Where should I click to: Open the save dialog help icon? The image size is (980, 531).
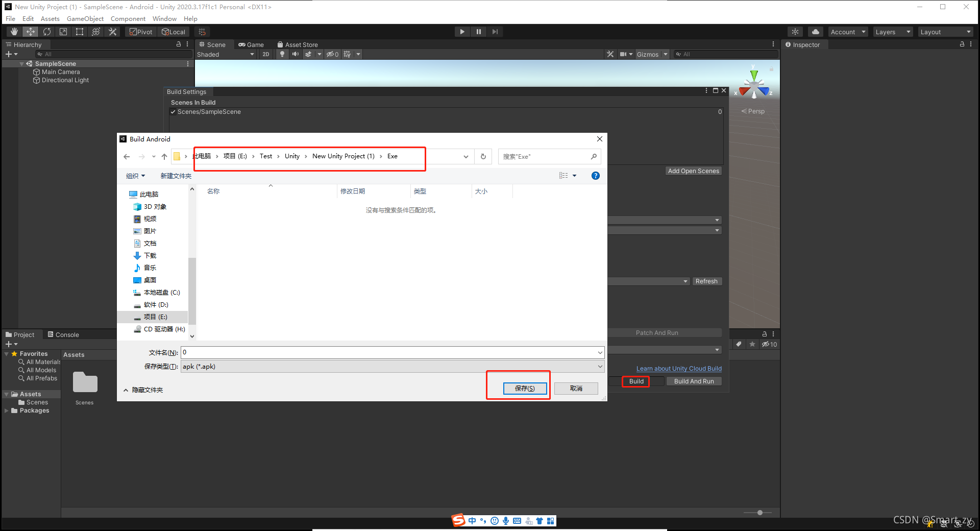coord(595,176)
